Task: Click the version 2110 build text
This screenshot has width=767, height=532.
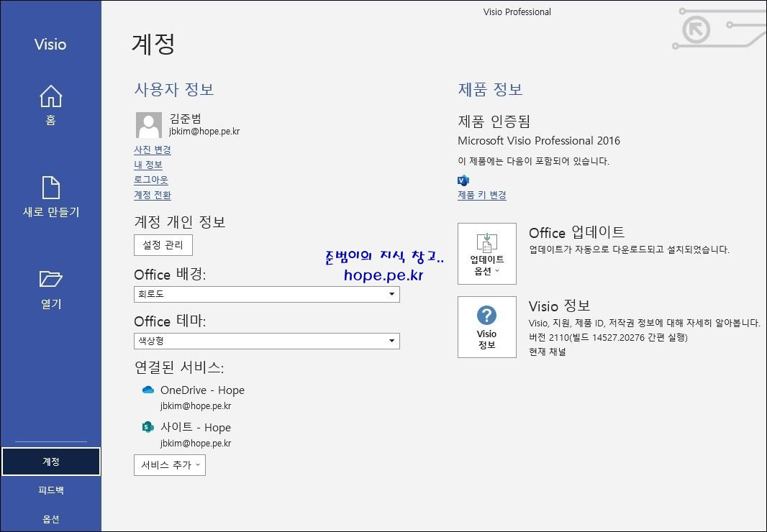Action: 608,337
